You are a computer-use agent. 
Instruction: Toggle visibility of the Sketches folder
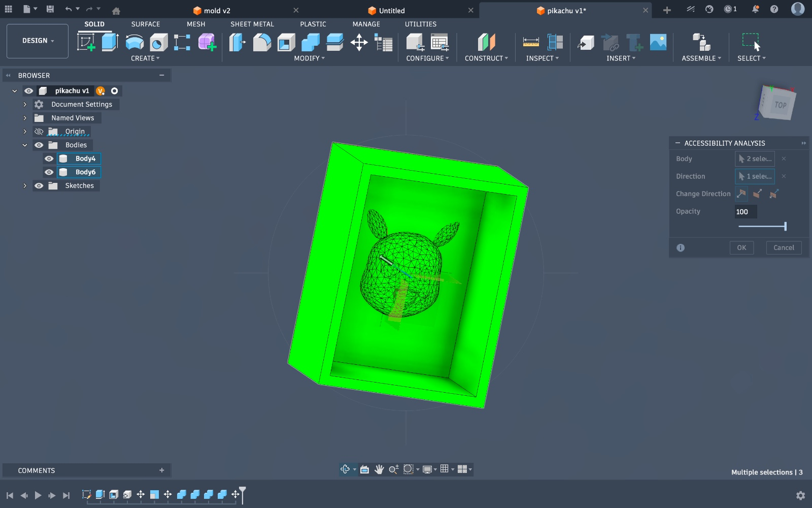(x=39, y=186)
